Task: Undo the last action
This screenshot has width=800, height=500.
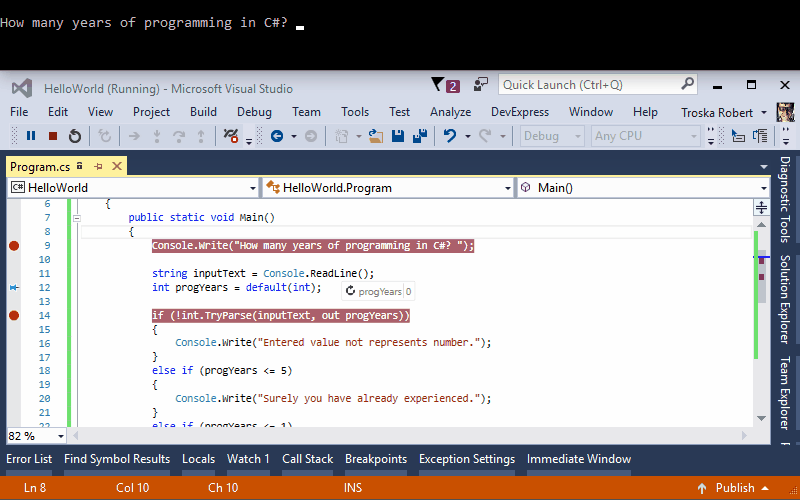Action: pyautogui.click(x=449, y=136)
